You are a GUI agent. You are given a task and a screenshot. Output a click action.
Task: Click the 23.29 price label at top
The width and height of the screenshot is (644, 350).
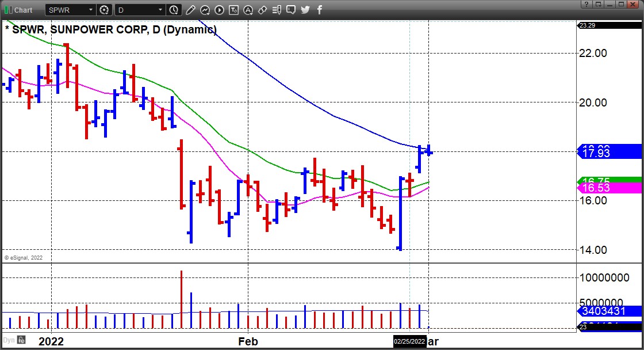click(609, 25)
